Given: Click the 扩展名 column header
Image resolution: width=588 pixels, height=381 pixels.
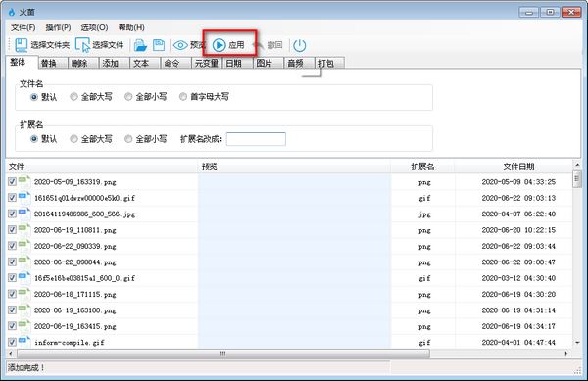Looking at the screenshot, I should coord(422,167).
